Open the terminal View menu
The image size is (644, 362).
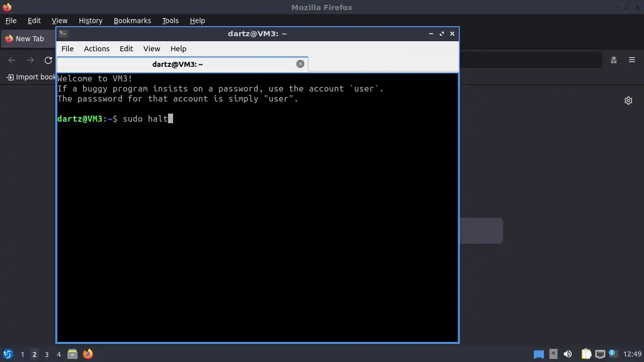(151, 49)
